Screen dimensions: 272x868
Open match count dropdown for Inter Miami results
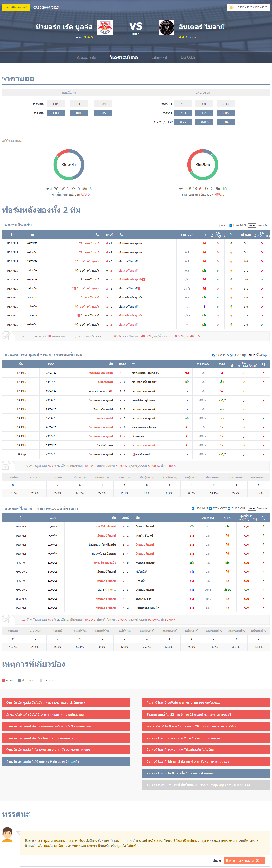point(252,508)
